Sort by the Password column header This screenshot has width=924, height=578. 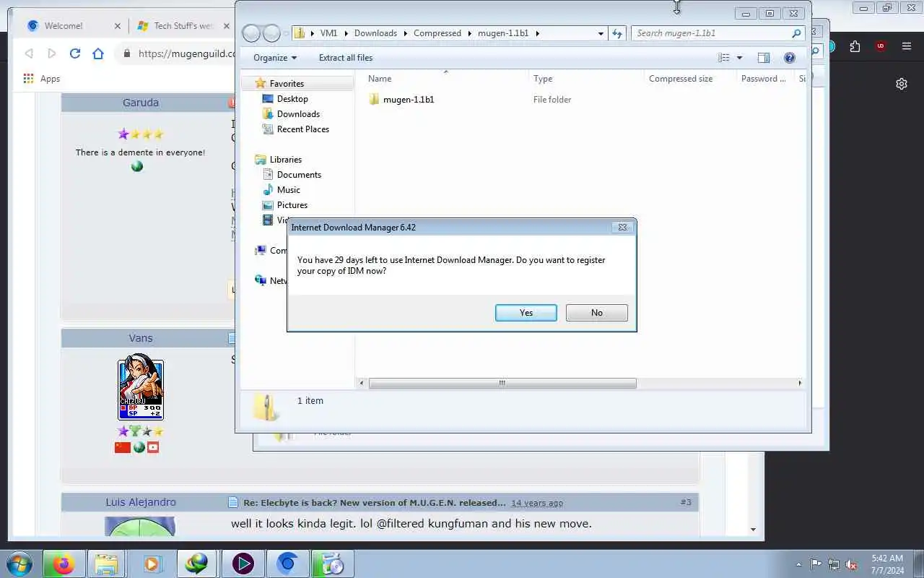point(764,79)
